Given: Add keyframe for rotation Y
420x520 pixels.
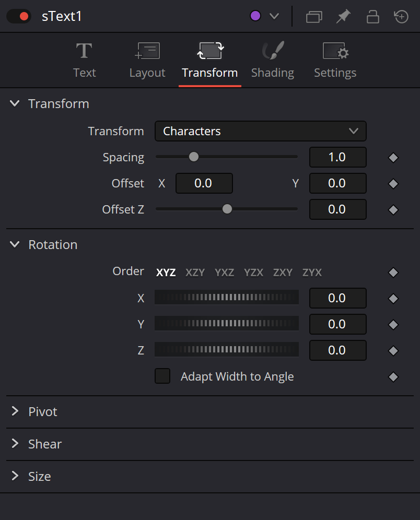Looking at the screenshot, I should (393, 325).
